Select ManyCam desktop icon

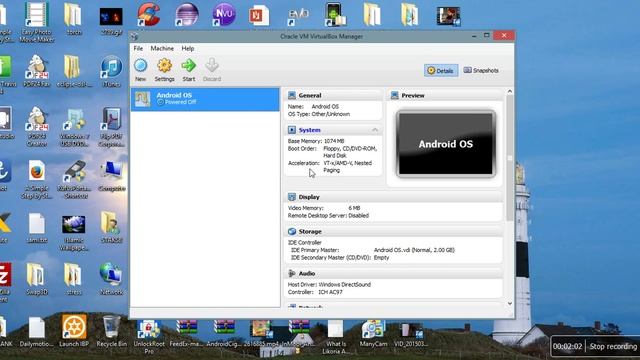373,333
